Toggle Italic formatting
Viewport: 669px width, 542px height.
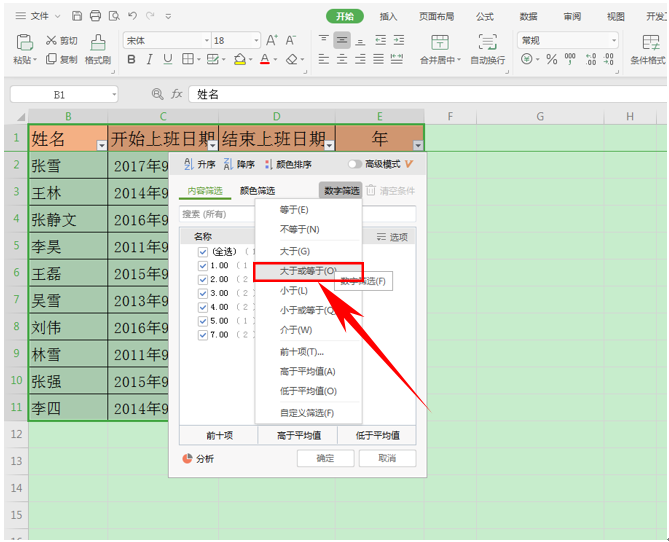[149, 59]
